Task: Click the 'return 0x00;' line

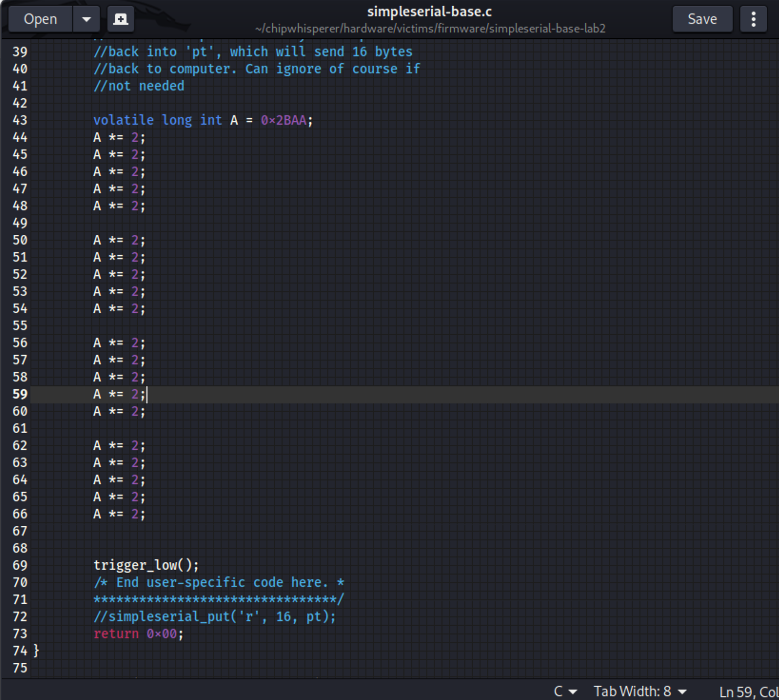Action: coord(138,634)
